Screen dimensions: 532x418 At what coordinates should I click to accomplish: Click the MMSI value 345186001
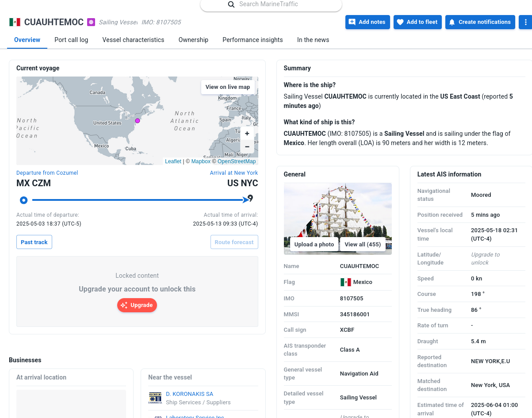(x=355, y=314)
